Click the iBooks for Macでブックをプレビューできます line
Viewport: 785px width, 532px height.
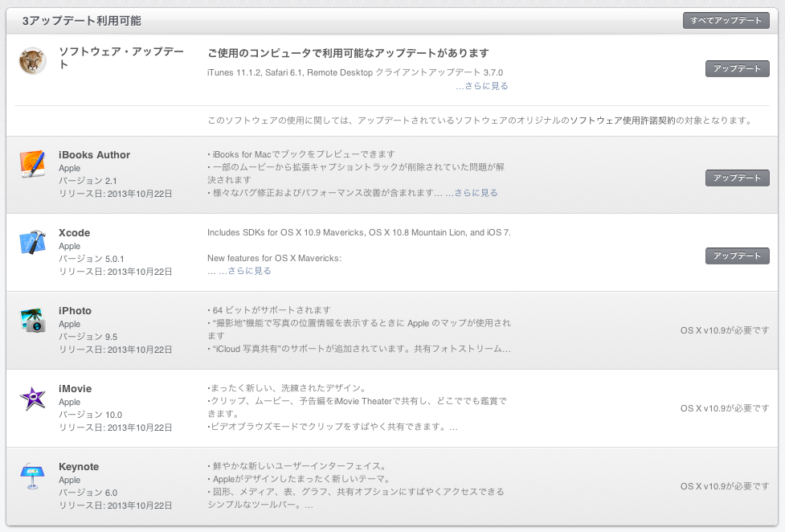[x=301, y=154]
